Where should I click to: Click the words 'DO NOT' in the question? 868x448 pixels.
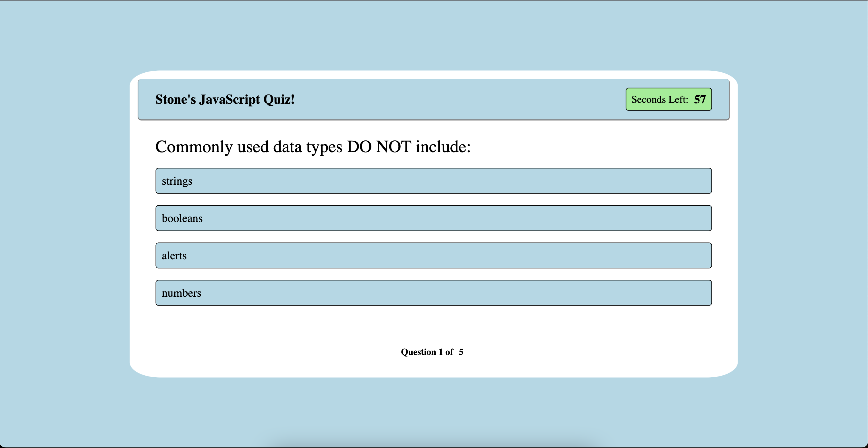coord(379,147)
